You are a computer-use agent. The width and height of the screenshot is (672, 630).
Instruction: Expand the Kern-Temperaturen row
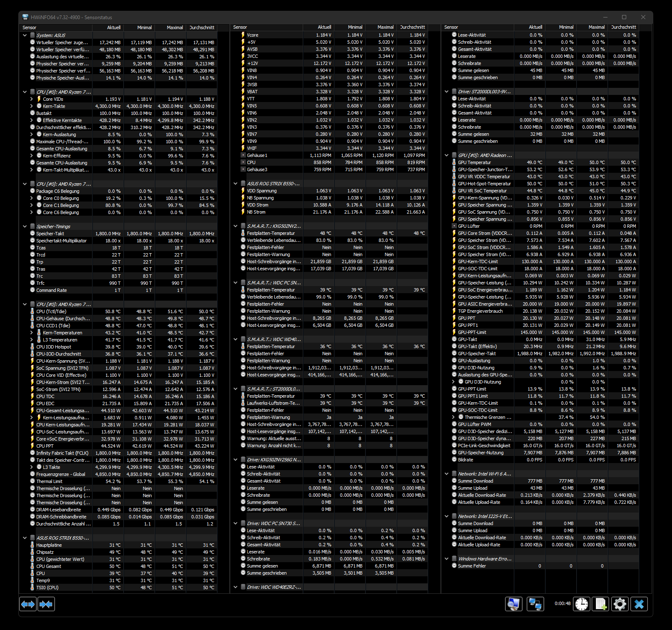pos(32,333)
